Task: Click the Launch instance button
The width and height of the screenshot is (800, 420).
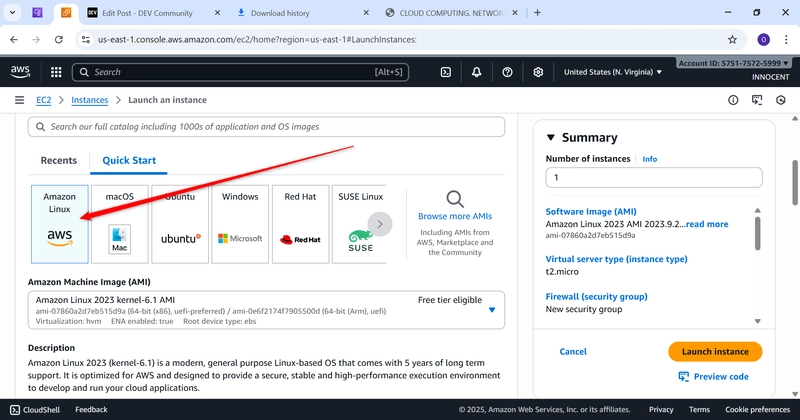Action: point(715,352)
